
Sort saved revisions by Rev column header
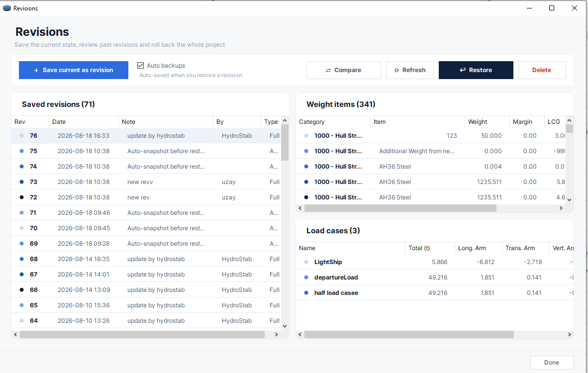tap(30, 122)
